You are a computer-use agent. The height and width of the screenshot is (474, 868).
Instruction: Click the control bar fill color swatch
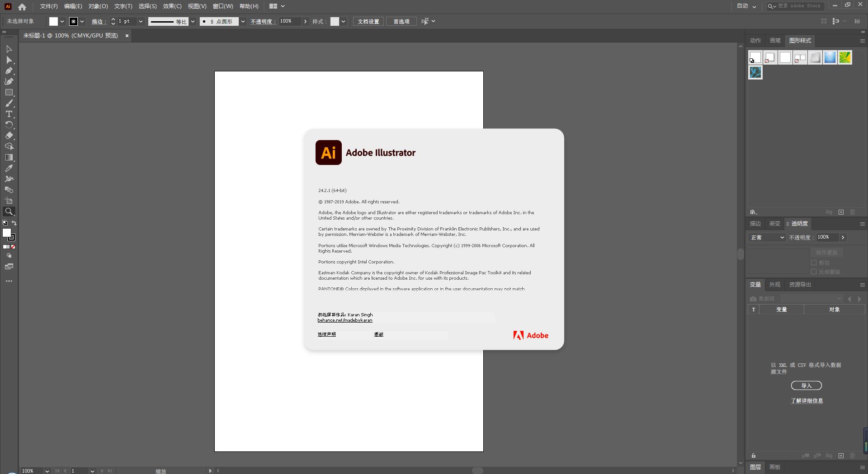53,21
